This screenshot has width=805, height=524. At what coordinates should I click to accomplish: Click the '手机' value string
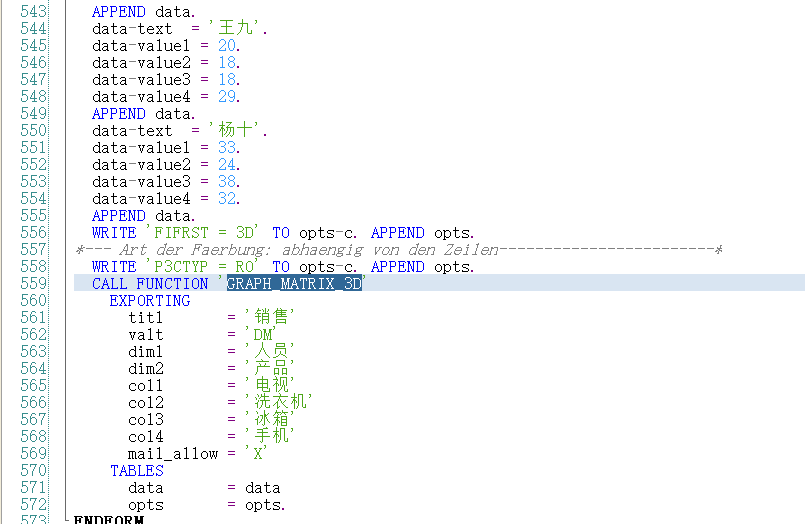(270, 435)
